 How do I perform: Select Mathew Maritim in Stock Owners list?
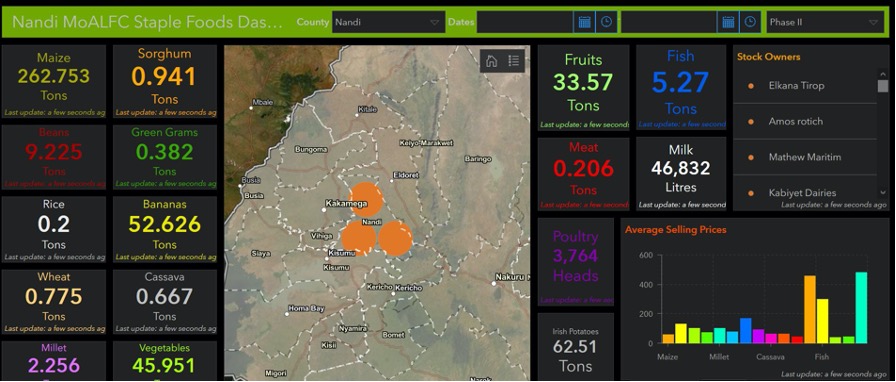(805, 157)
